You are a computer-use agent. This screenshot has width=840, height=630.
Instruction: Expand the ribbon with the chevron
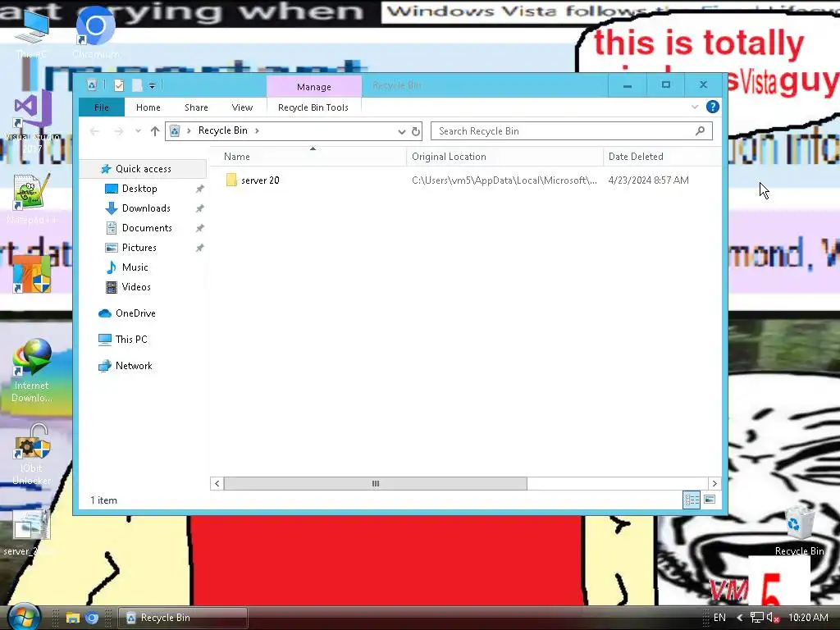(695, 107)
